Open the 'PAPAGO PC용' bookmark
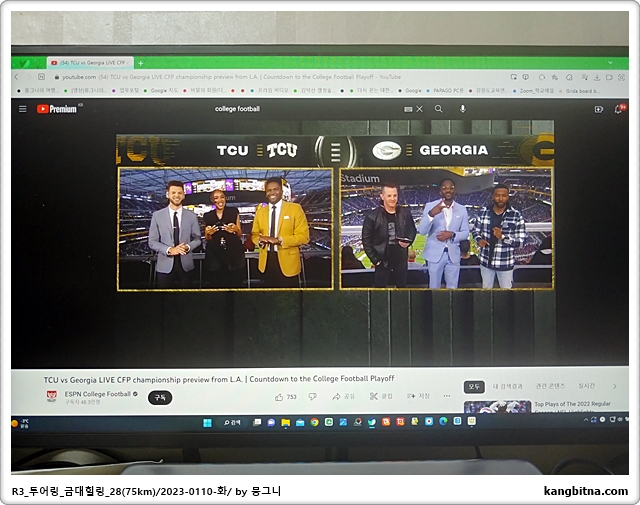Screen dimensions: 640x505 (x=445, y=90)
